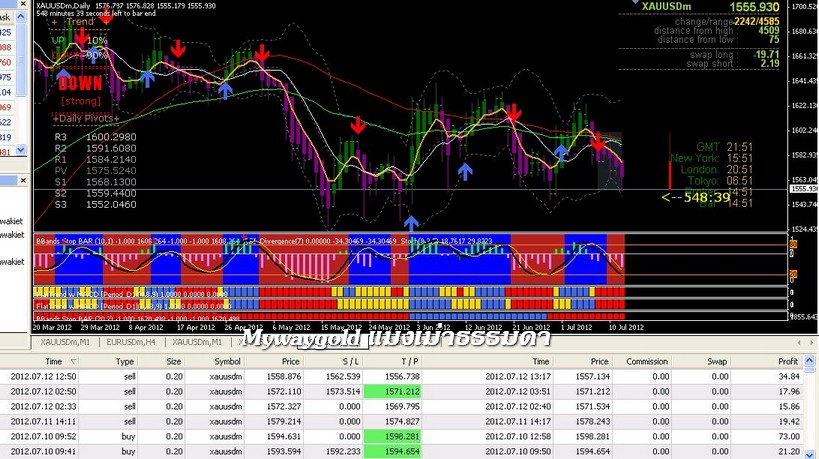Click the red sell arrow above 10 Jul 2012
The image size is (819, 459).
point(597,144)
